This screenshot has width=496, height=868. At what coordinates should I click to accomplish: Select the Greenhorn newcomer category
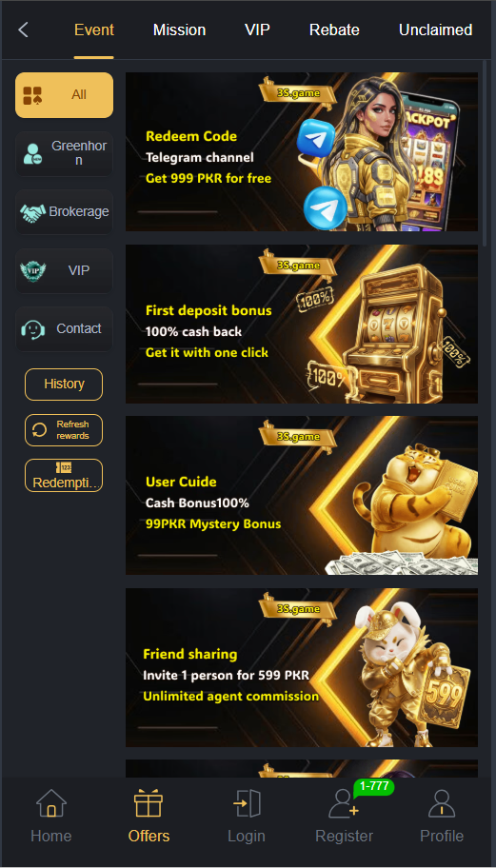[x=64, y=153]
